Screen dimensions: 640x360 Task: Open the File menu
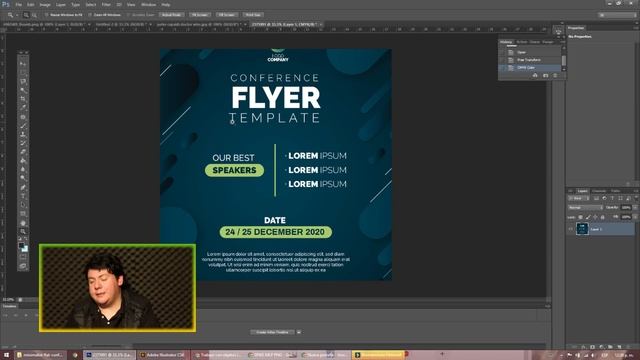click(18, 4)
